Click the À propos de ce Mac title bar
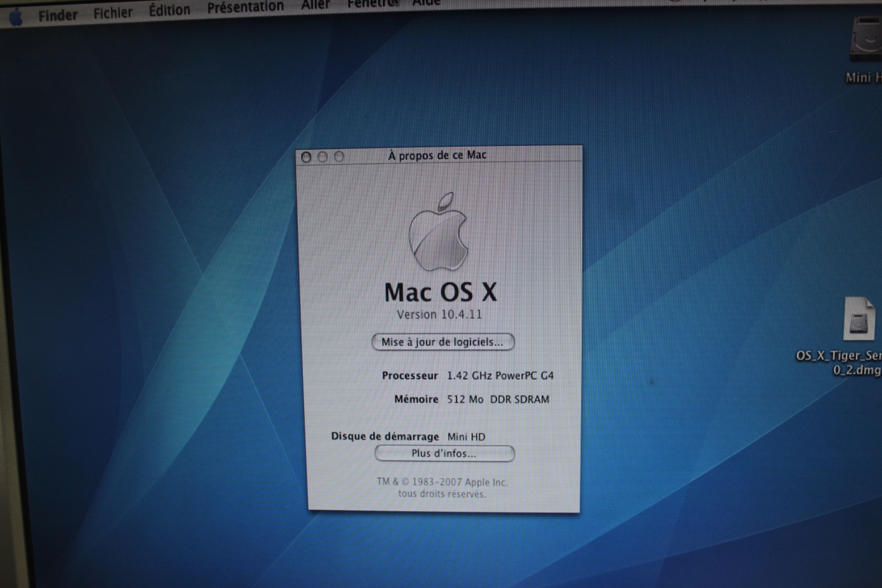Image resolution: width=882 pixels, height=588 pixels. 439,155
